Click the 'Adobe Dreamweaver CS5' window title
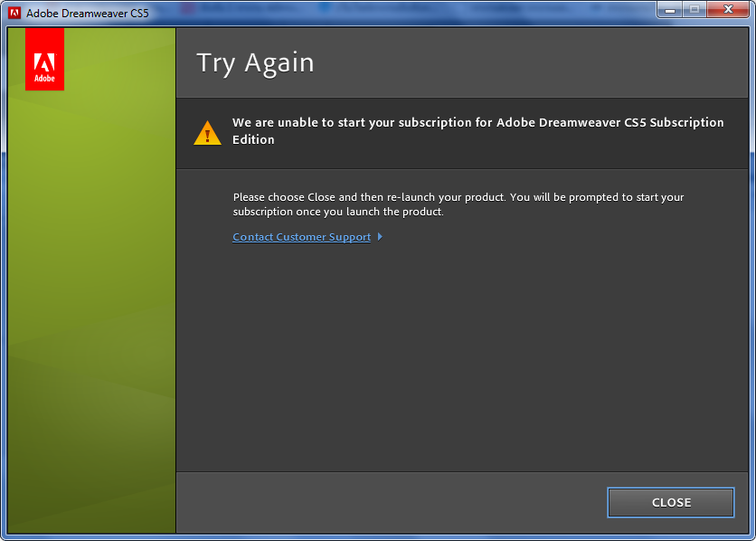This screenshot has width=756, height=541. pos(88,14)
